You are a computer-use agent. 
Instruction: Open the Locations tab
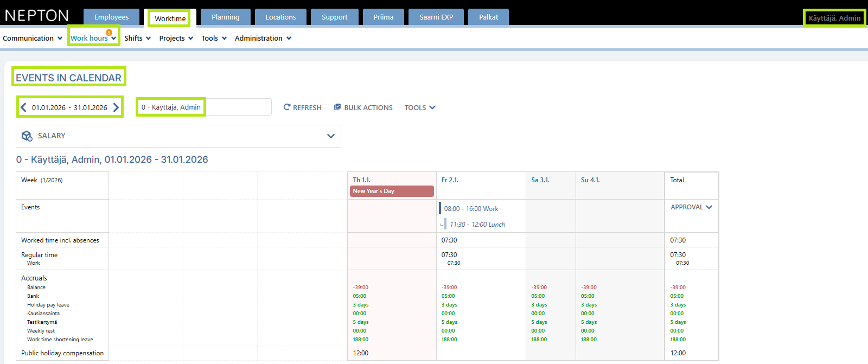tap(280, 17)
